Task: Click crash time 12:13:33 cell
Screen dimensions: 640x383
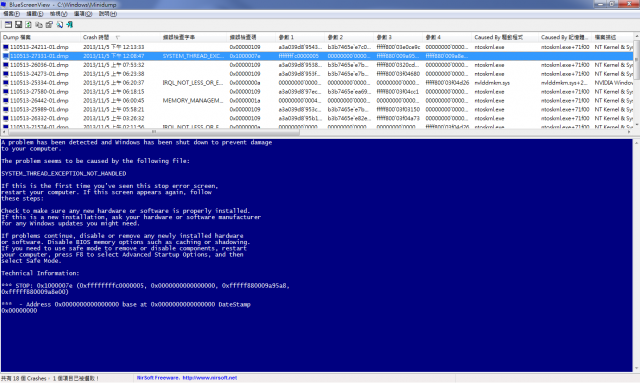Action: click(113, 47)
